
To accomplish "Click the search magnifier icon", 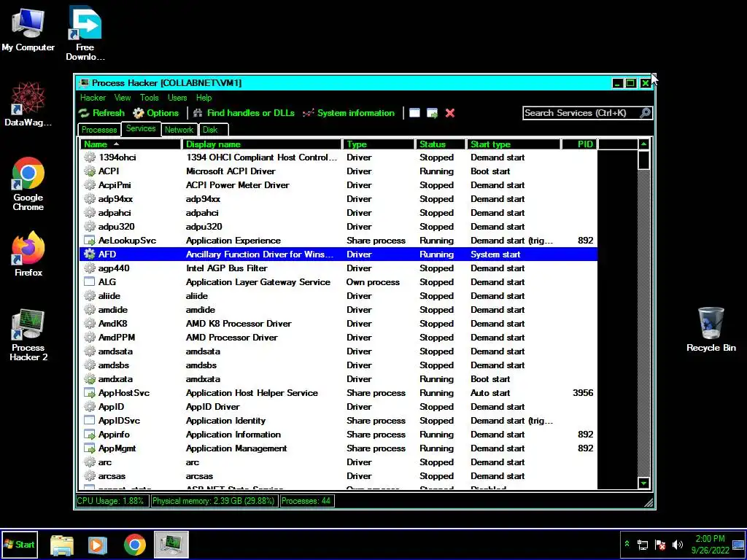I will (645, 113).
